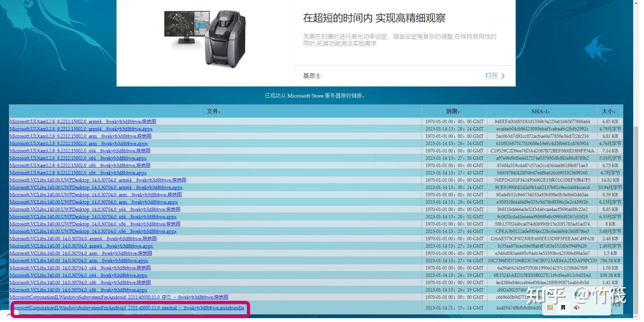Download the highlighted WindowsSubsystemForAndroid msixbundle link

point(127,308)
